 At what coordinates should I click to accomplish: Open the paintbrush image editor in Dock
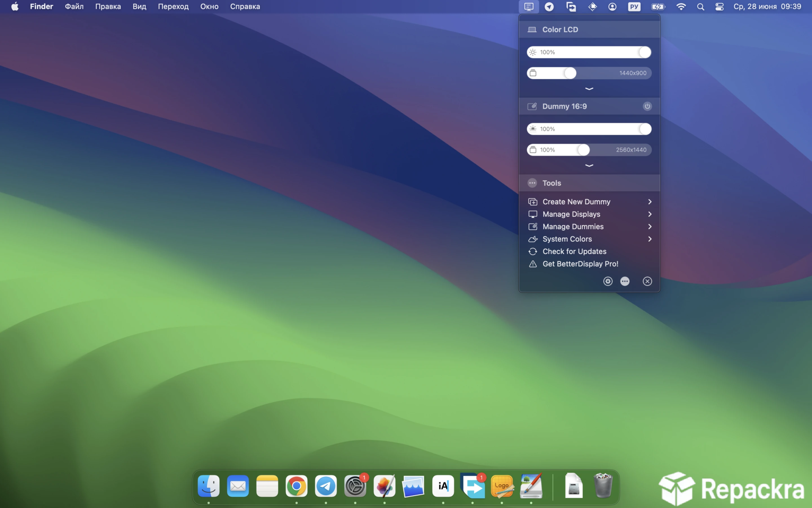531,486
